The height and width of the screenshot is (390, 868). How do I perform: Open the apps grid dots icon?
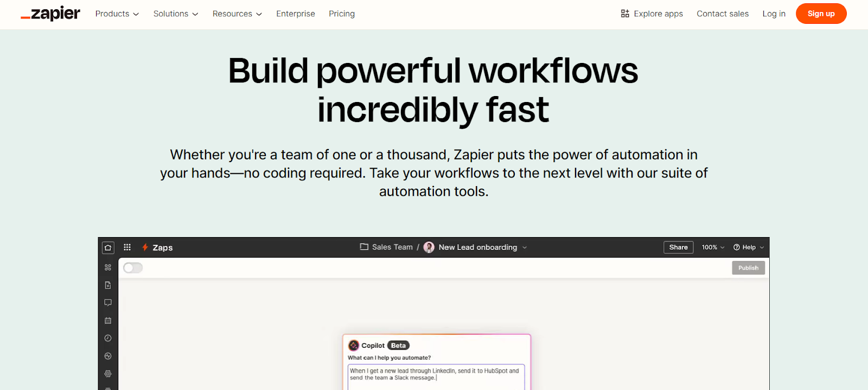tap(127, 247)
